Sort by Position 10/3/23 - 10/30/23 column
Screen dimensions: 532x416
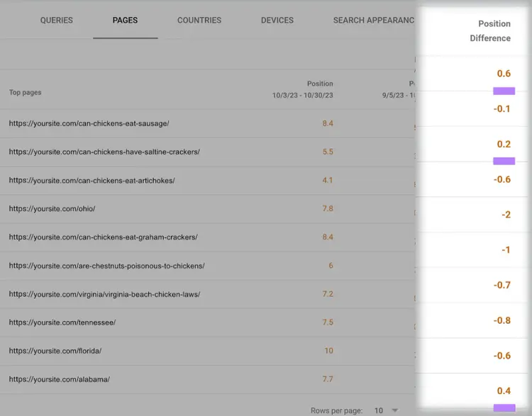click(x=303, y=89)
